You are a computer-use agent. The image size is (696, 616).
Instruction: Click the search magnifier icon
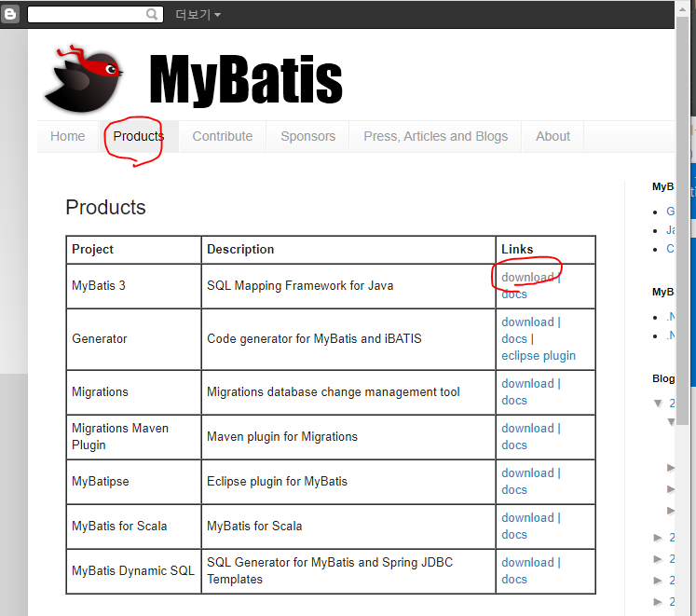tap(152, 14)
